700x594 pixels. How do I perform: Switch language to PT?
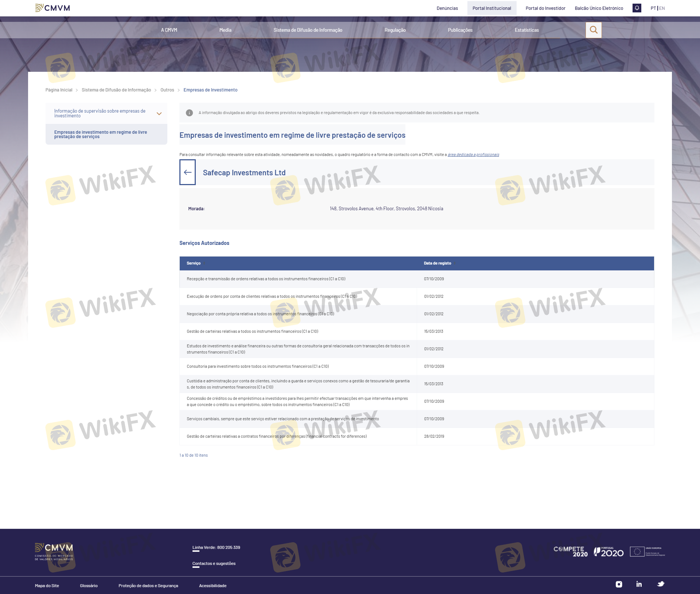653,8
